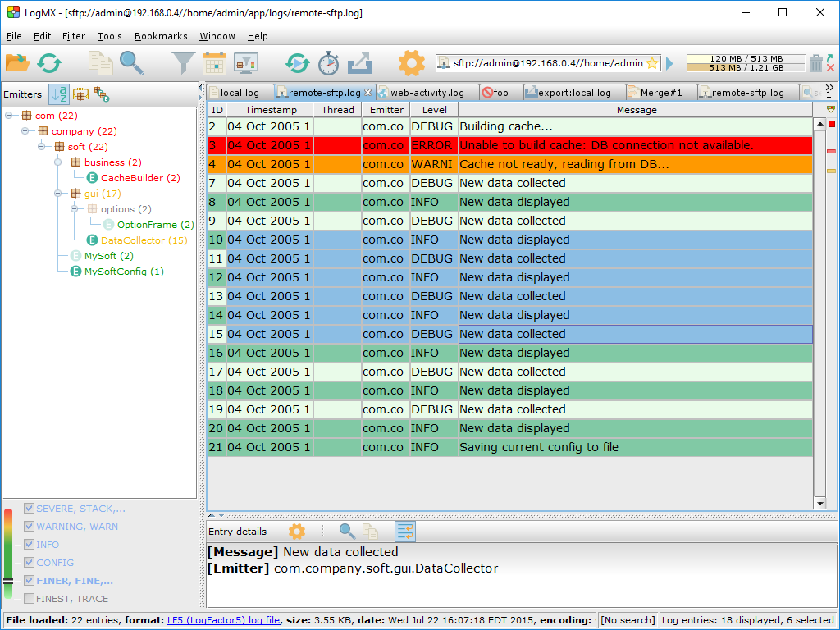This screenshot has width=840, height=630.
Task: Switch to the web-activity.log tab
Action: pyautogui.click(x=427, y=93)
